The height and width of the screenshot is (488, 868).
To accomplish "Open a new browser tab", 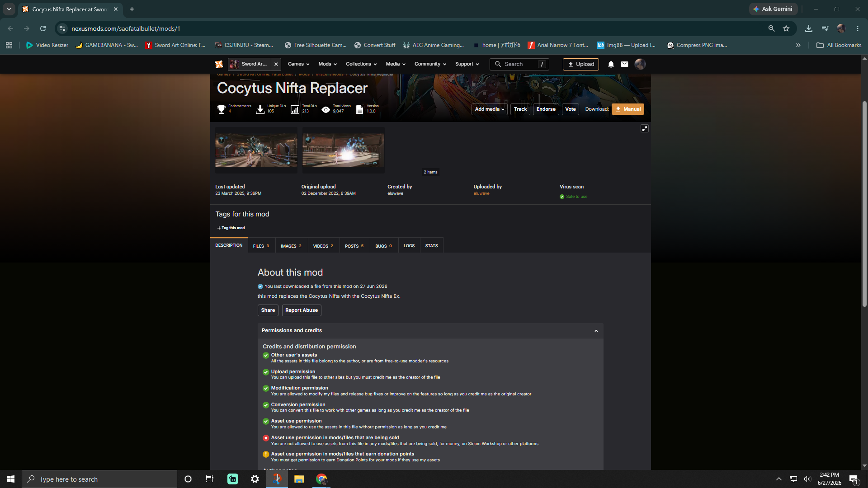I will tap(132, 9).
